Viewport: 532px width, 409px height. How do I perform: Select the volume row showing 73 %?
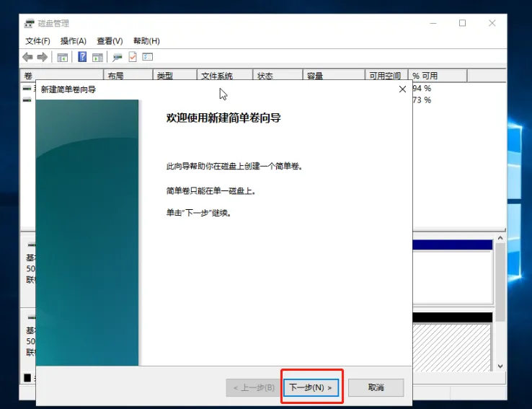pyautogui.click(x=422, y=100)
